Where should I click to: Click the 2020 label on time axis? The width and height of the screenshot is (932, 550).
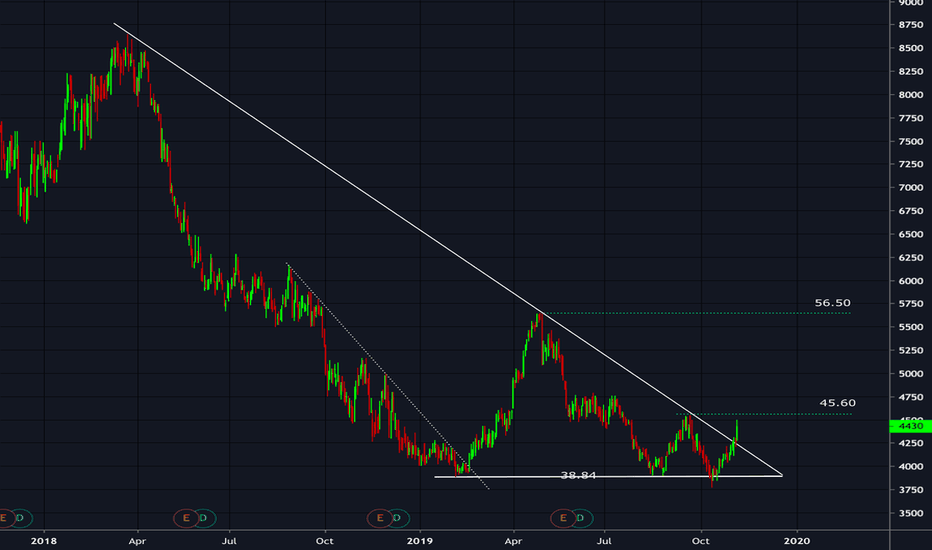796,540
